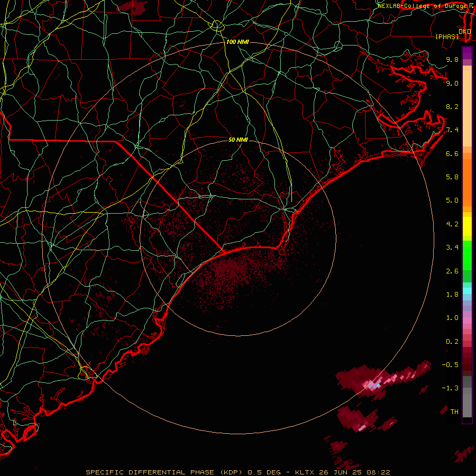476x476 pixels.
Task: Click the KLTX radar site identifier
Action: point(305,472)
